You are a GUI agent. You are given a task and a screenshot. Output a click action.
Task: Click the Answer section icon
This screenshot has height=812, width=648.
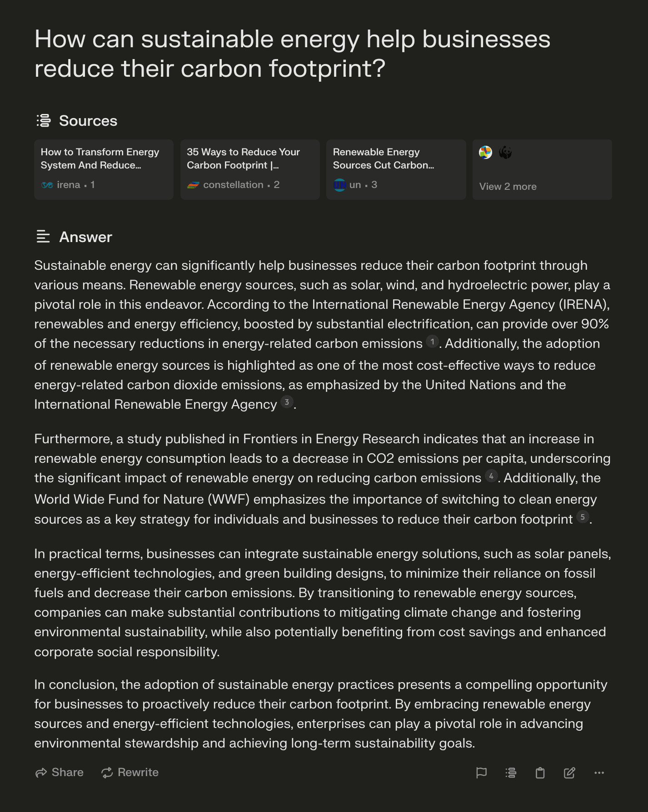click(x=43, y=237)
